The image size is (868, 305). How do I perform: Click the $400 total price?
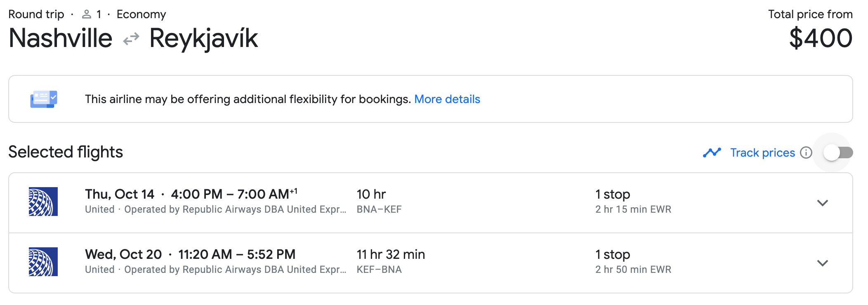pos(820,38)
